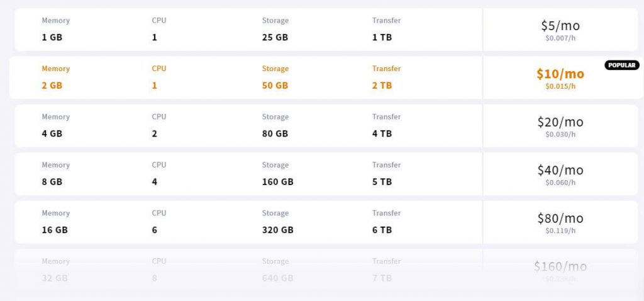Click the 25 GB storage value
The width and height of the screenshot is (644, 301).
tap(275, 37)
